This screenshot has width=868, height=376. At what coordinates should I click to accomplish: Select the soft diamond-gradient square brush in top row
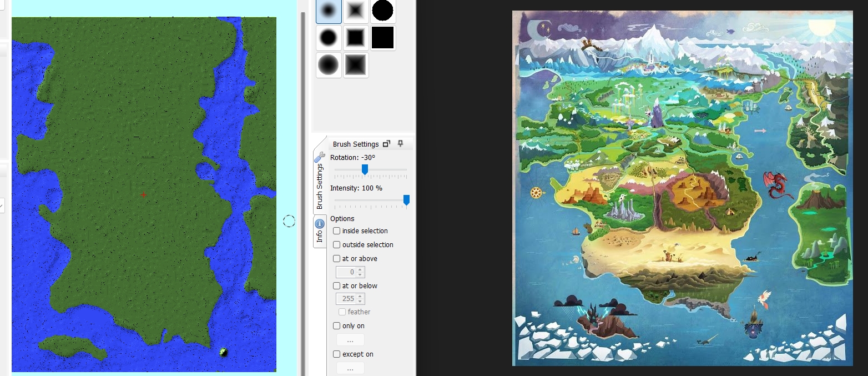(356, 11)
